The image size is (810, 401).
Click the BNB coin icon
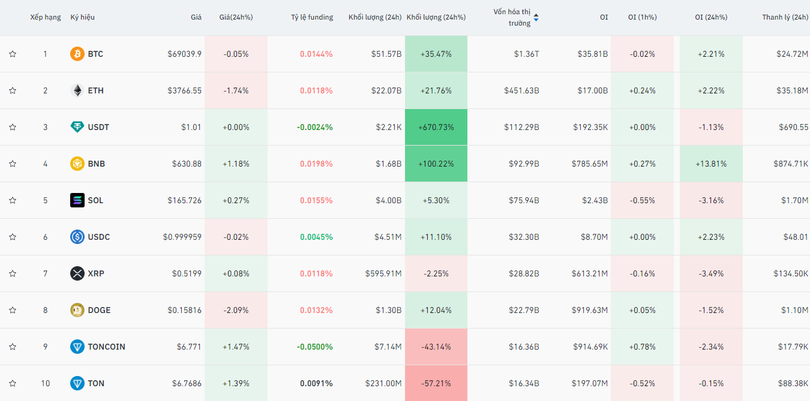click(77, 164)
